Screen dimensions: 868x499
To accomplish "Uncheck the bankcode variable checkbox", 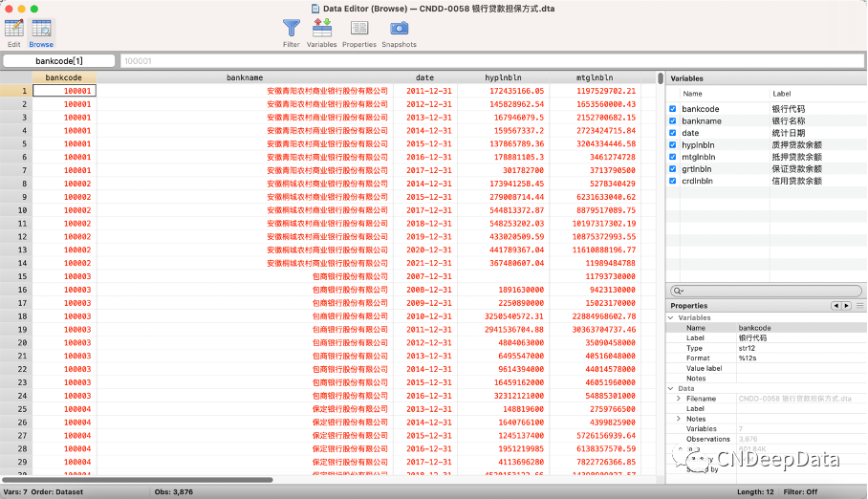I will (x=673, y=109).
